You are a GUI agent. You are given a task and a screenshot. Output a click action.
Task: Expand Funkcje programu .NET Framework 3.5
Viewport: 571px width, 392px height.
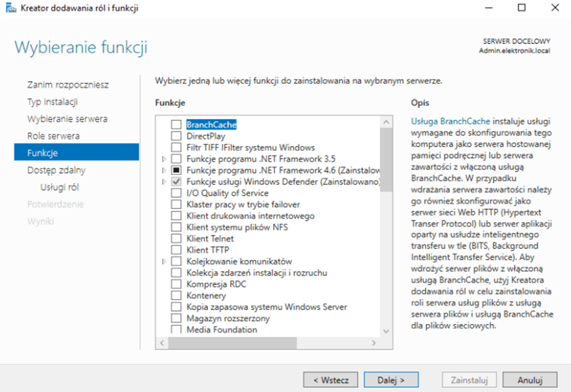click(x=164, y=159)
